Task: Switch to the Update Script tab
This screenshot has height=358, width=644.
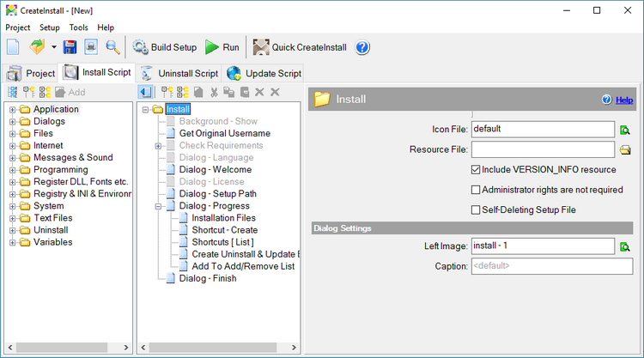Action: (264, 74)
